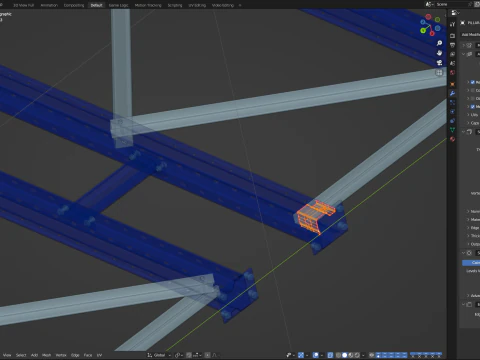The height and width of the screenshot is (360, 480).
Task: Toggle the camera view icon
Action: point(439,62)
